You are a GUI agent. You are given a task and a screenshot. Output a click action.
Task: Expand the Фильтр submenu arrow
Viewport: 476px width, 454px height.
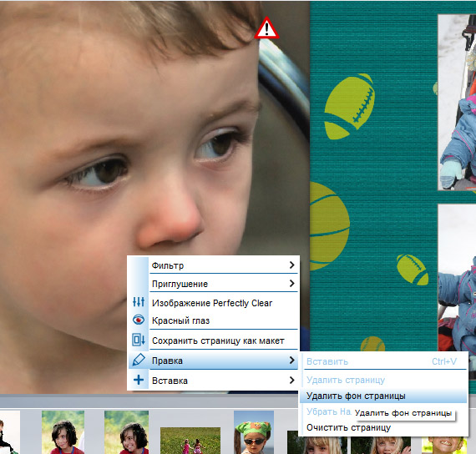(291, 265)
